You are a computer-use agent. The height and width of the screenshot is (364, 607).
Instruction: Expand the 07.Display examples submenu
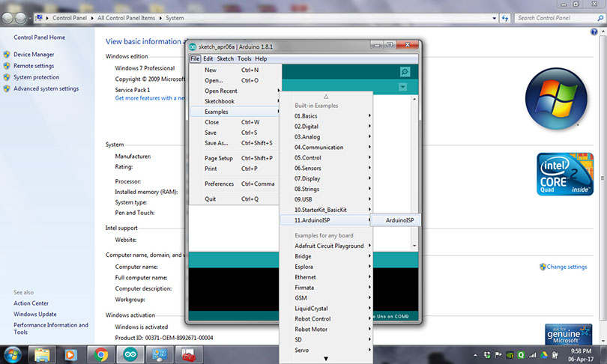click(326, 179)
